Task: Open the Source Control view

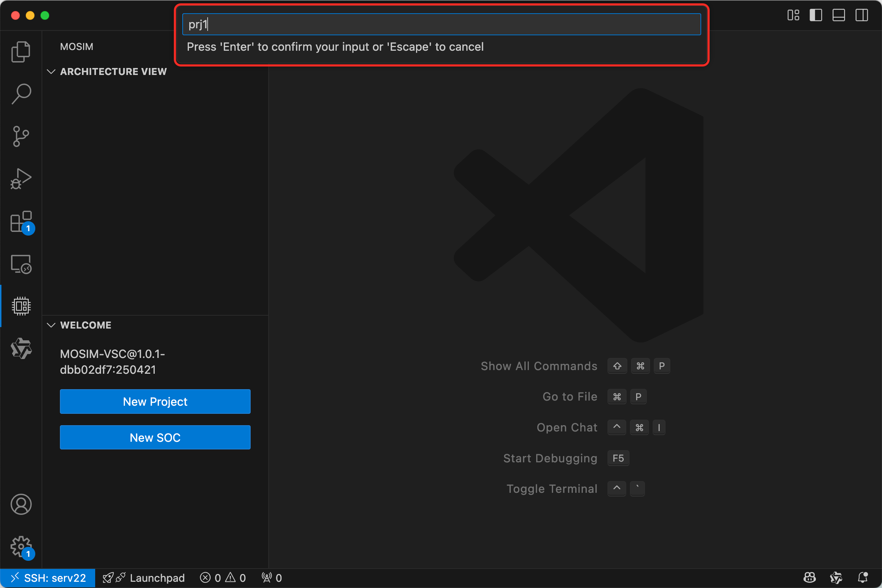Action: [21, 136]
